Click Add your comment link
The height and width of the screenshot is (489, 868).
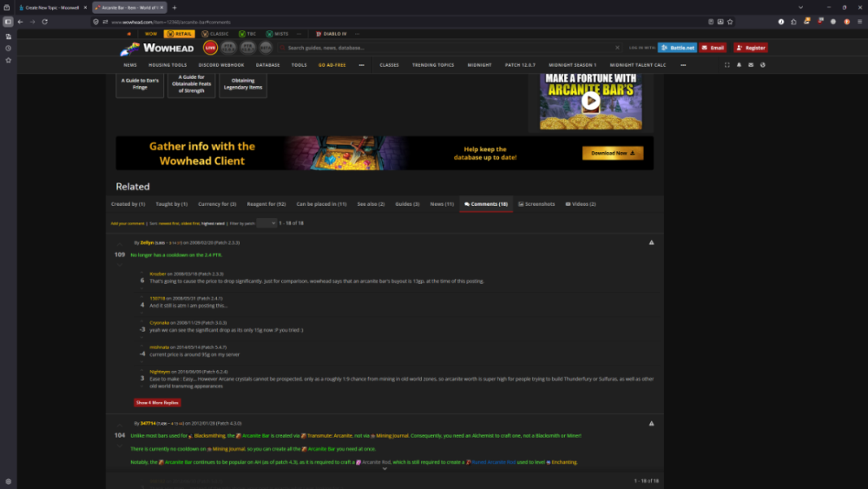point(128,223)
